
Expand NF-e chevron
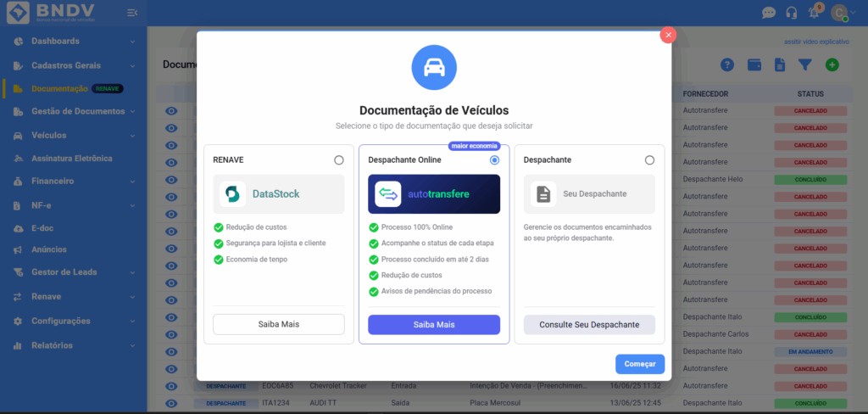pos(133,205)
